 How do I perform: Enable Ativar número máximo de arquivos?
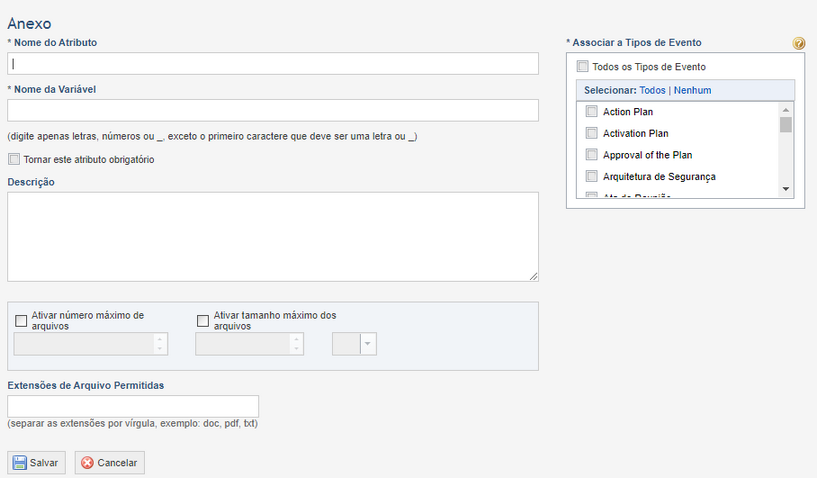[x=21, y=321]
